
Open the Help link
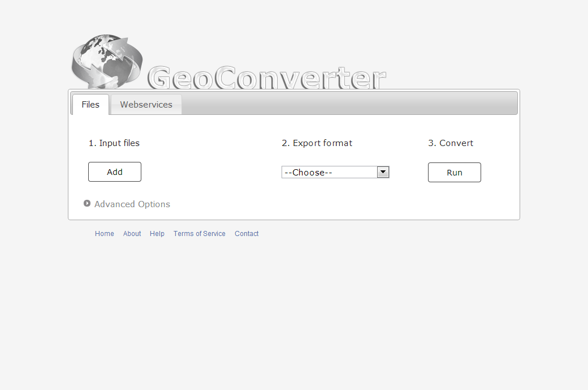157,234
